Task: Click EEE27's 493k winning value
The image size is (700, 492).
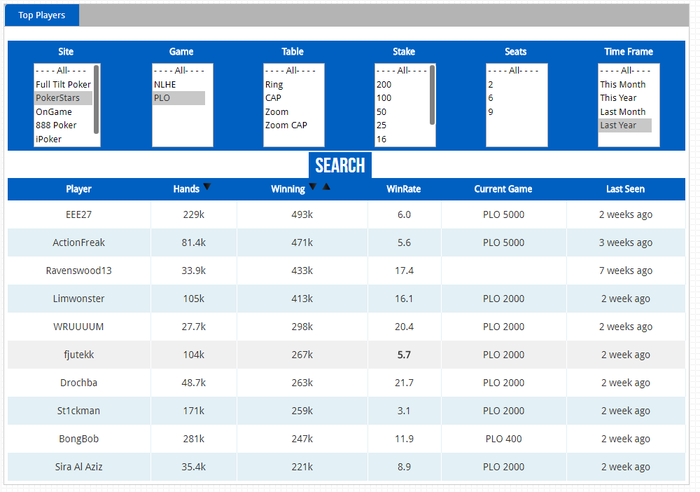Action: click(302, 215)
